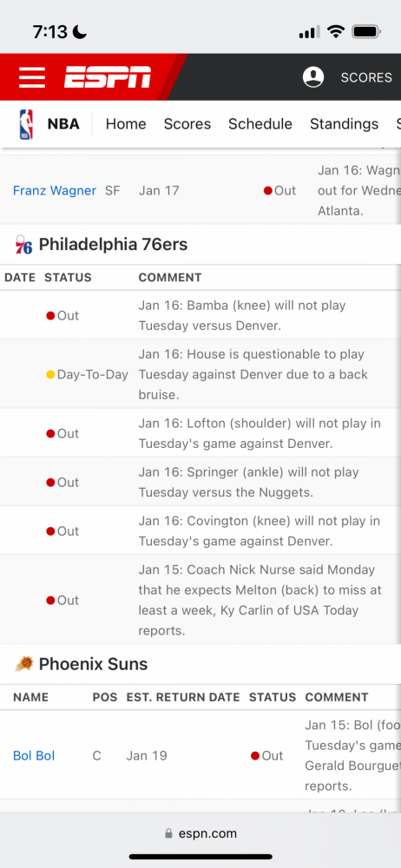
Task: Tap the lock icon beside espn.com
Action: [168, 833]
